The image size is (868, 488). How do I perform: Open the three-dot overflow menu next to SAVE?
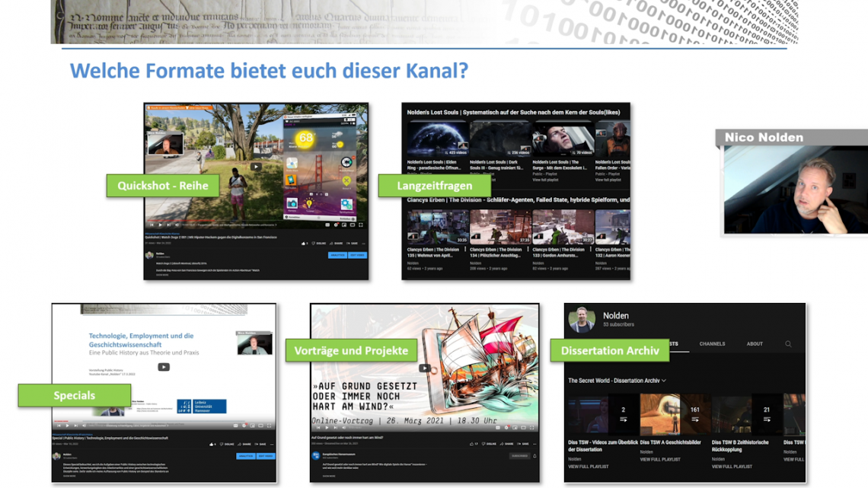coord(363,243)
